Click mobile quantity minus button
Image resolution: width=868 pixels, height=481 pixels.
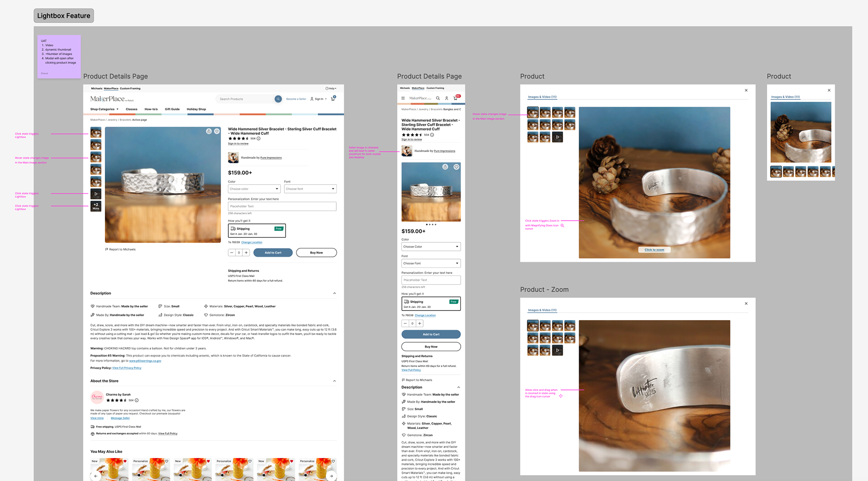click(405, 323)
